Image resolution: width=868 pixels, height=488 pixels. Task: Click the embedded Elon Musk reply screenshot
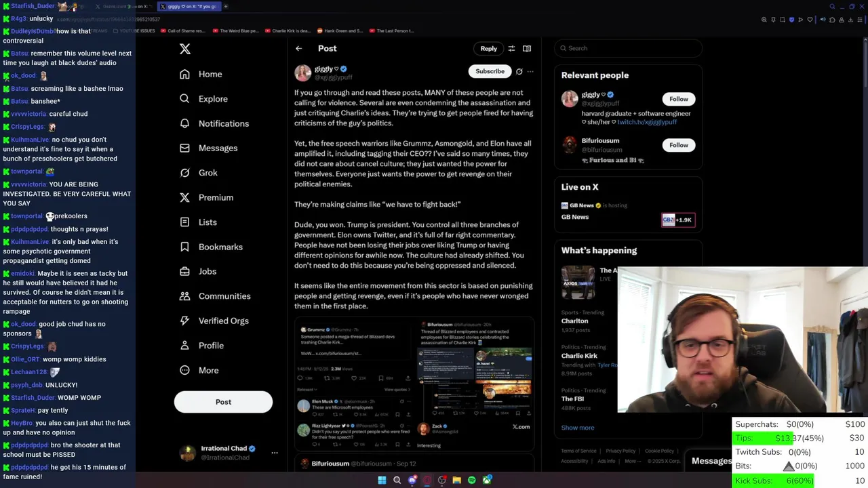tap(355, 408)
